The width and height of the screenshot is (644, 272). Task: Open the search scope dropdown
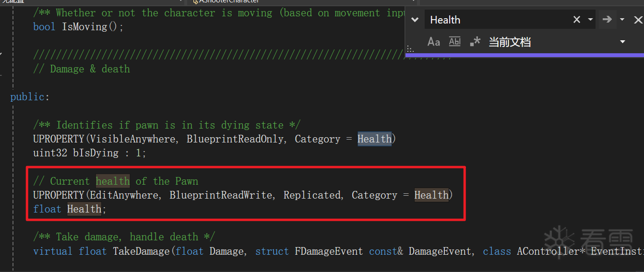click(x=622, y=42)
